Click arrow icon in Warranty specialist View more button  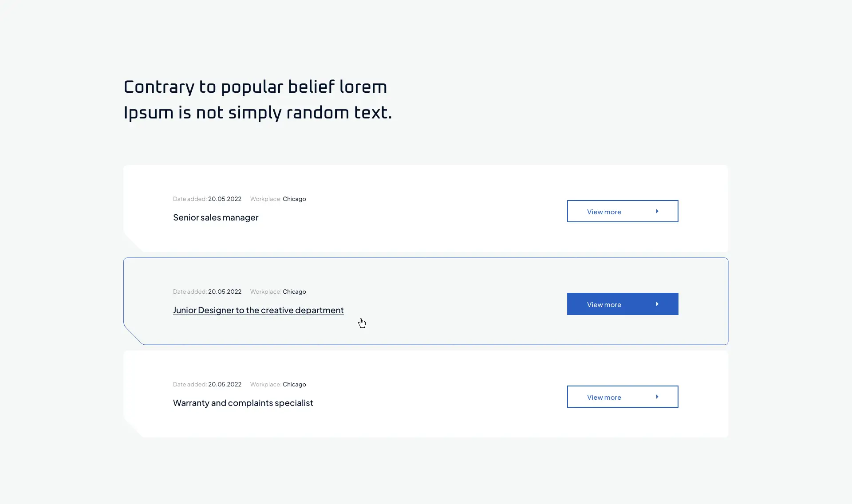pyautogui.click(x=657, y=397)
